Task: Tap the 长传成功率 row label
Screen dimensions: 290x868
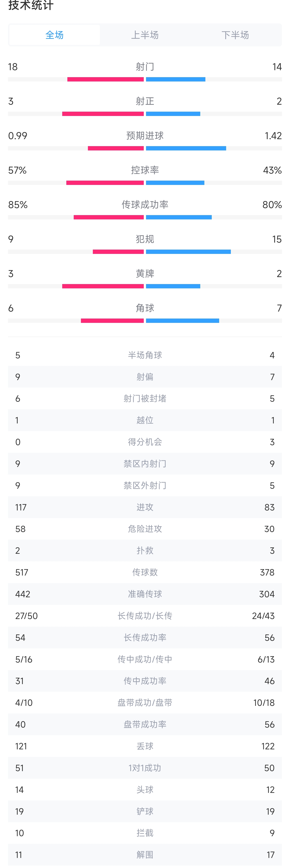Action: pyautogui.click(x=145, y=638)
